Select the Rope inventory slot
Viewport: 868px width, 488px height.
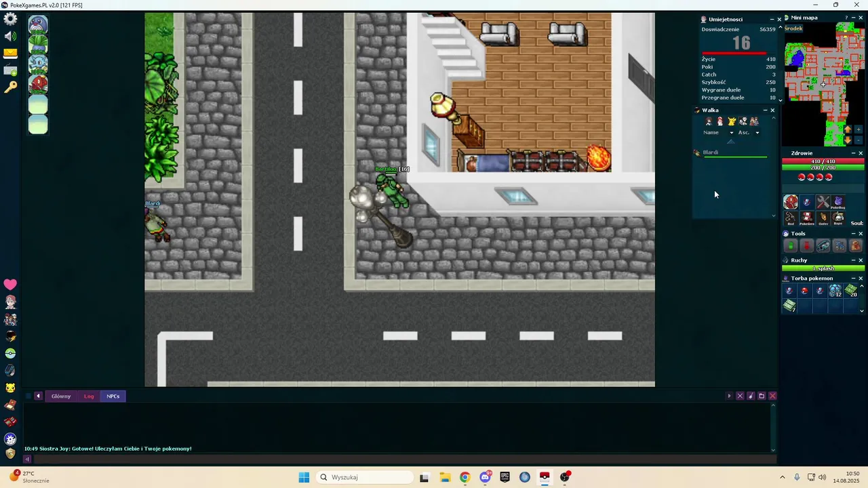pos(838,218)
